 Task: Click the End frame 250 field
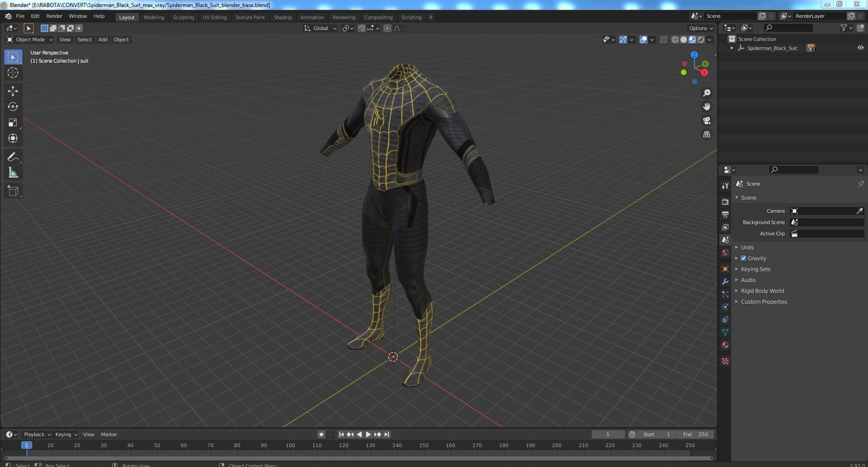tap(695, 434)
